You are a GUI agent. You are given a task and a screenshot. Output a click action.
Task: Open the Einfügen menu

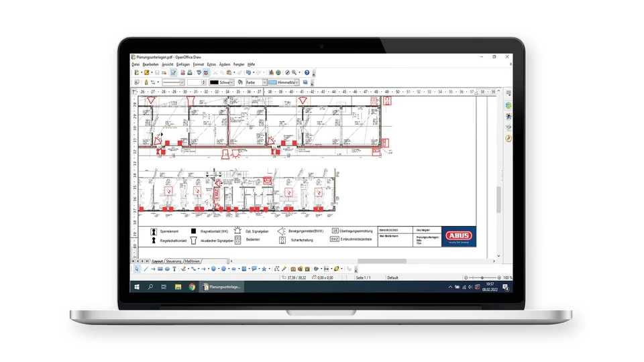183,64
